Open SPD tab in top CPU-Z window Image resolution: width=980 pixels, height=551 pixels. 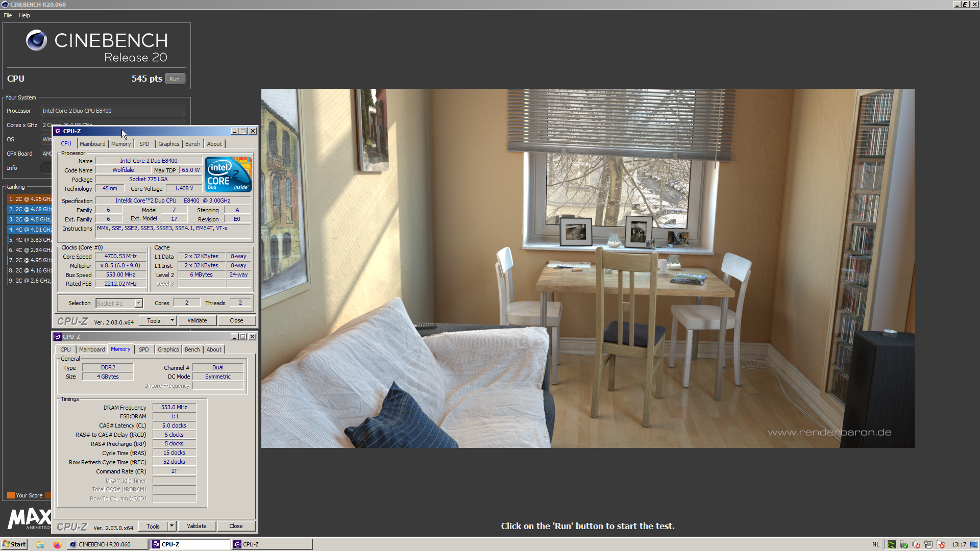(144, 144)
